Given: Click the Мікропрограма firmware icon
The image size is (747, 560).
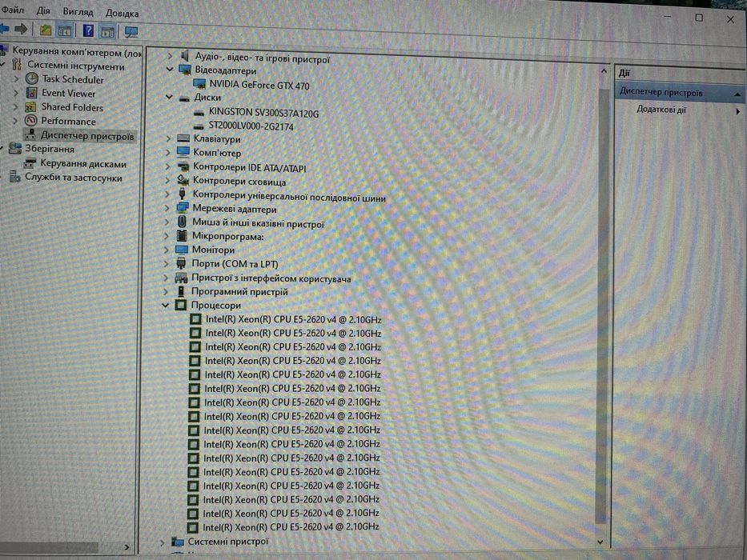Looking at the screenshot, I should coord(182,236).
